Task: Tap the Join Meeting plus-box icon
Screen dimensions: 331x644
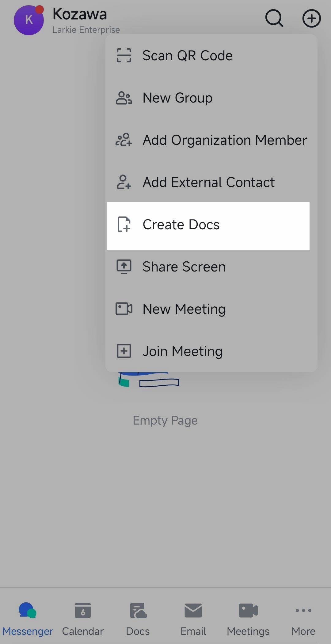Action: pos(124,351)
